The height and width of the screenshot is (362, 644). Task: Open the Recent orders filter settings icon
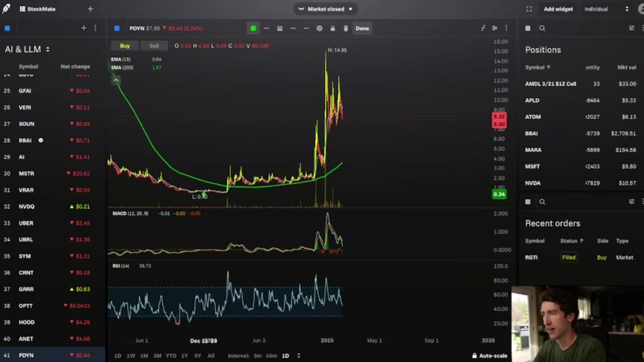[632, 202]
